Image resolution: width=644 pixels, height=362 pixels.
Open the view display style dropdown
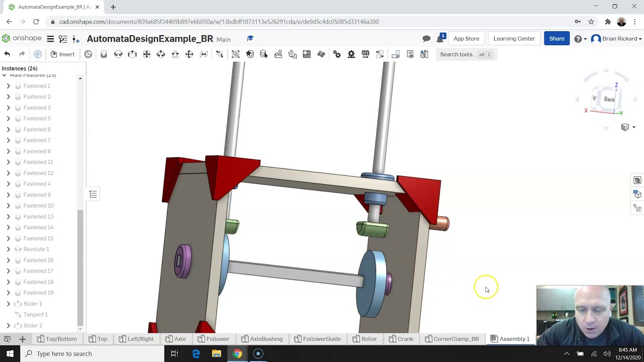click(628, 127)
